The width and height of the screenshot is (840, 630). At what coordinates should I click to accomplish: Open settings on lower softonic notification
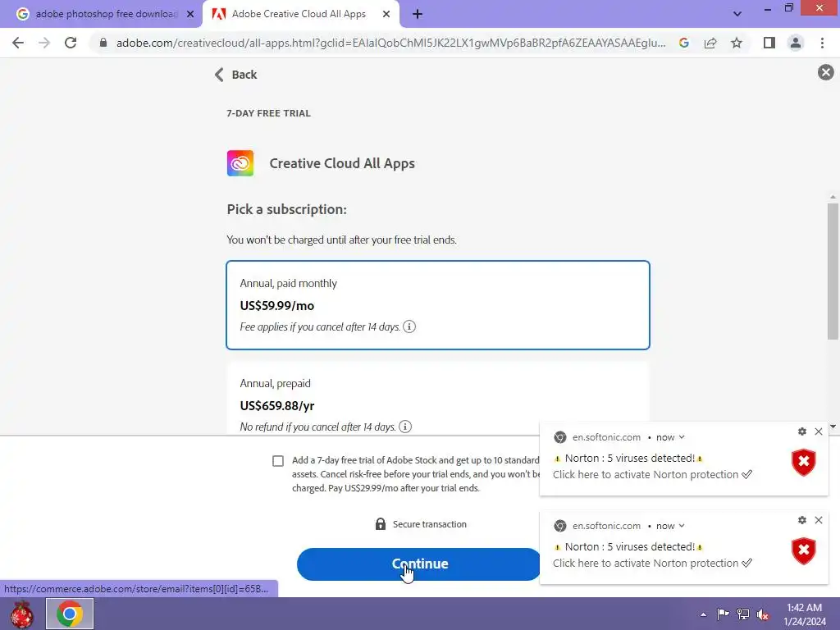click(802, 520)
